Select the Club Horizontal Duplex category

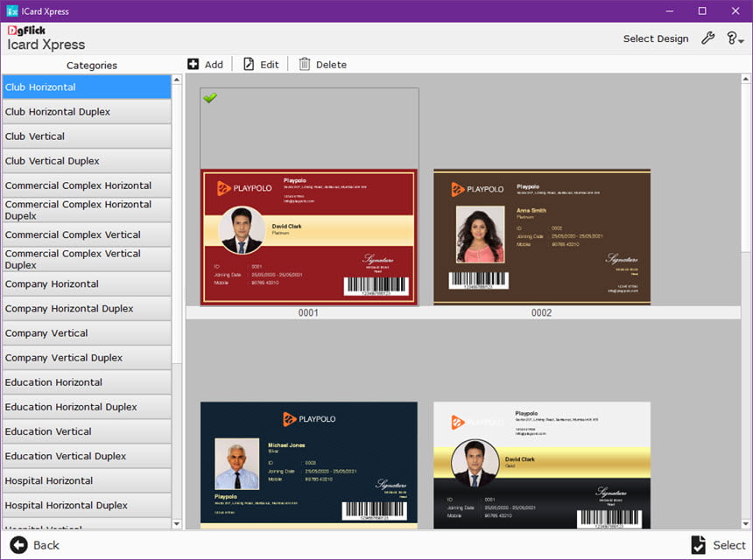point(87,111)
